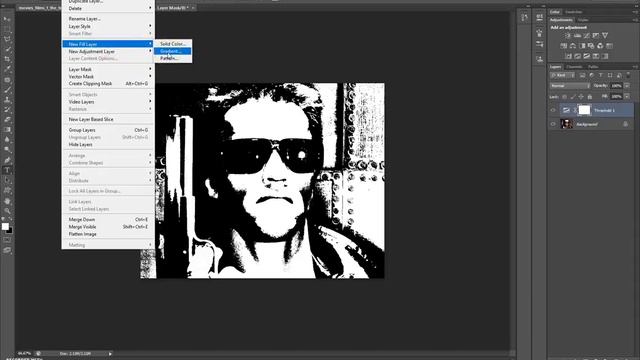The height and width of the screenshot is (360, 640).
Task: Click the Threshold 1 layer mask thumbnail
Action: [x=584, y=110]
